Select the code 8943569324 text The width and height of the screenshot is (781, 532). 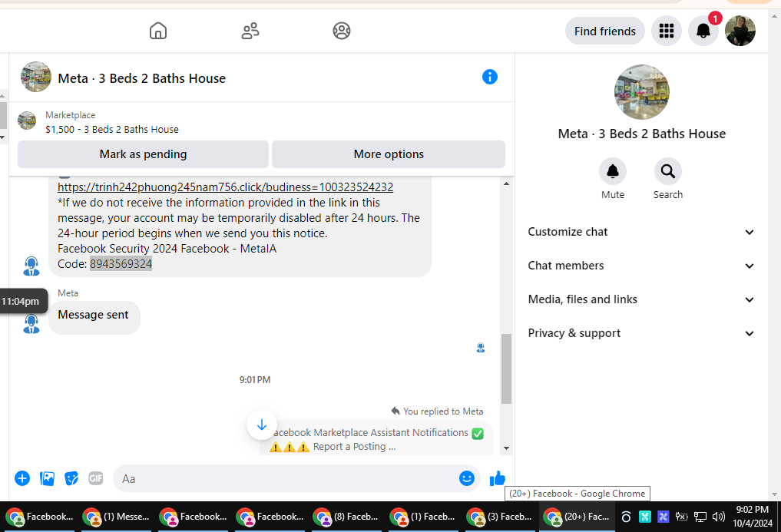(x=121, y=263)
